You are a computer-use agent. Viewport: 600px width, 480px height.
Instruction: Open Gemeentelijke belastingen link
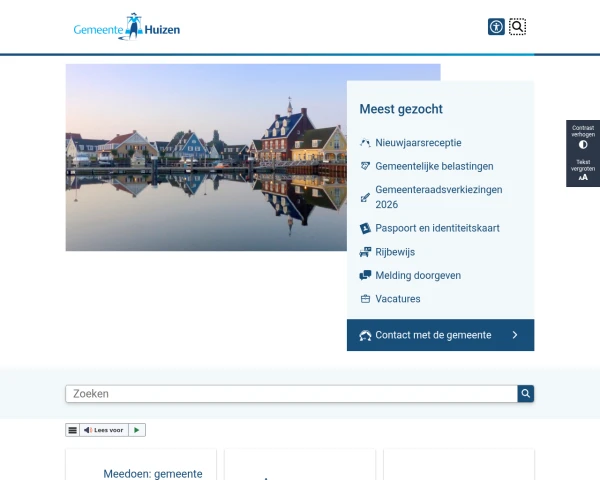coord(434,167)
